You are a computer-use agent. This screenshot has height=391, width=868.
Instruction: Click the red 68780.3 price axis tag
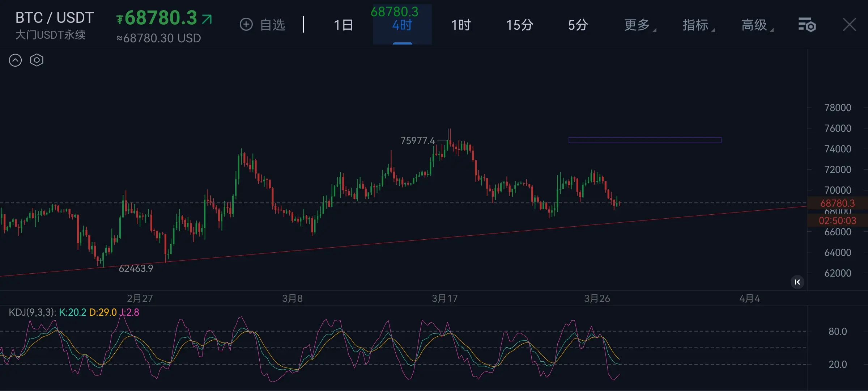click(837, 203)
